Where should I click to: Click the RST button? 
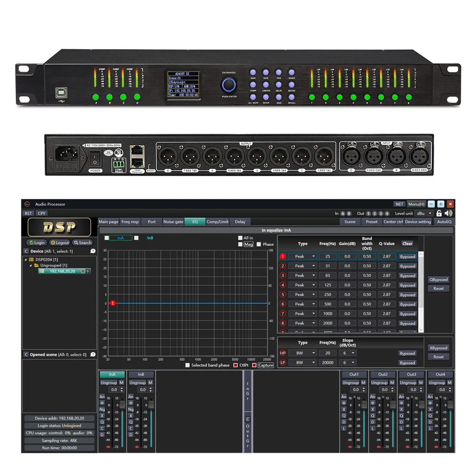pos(28,213)
